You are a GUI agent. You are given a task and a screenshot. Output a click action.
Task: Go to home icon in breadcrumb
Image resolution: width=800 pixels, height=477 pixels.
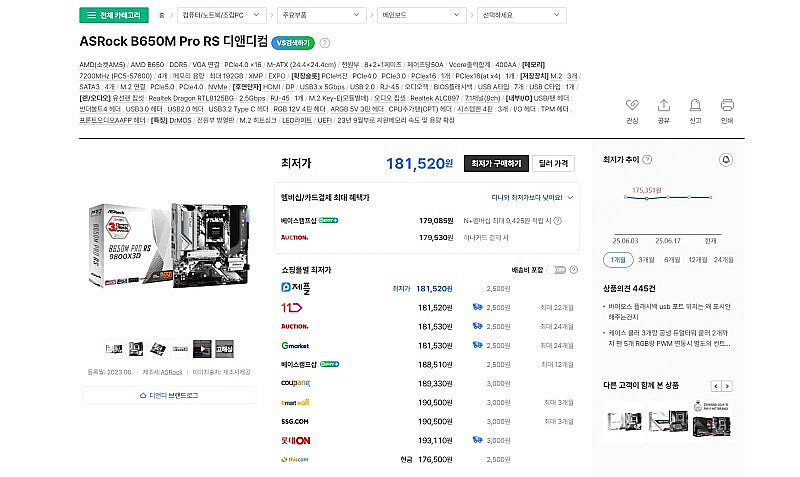coord(162,15)
